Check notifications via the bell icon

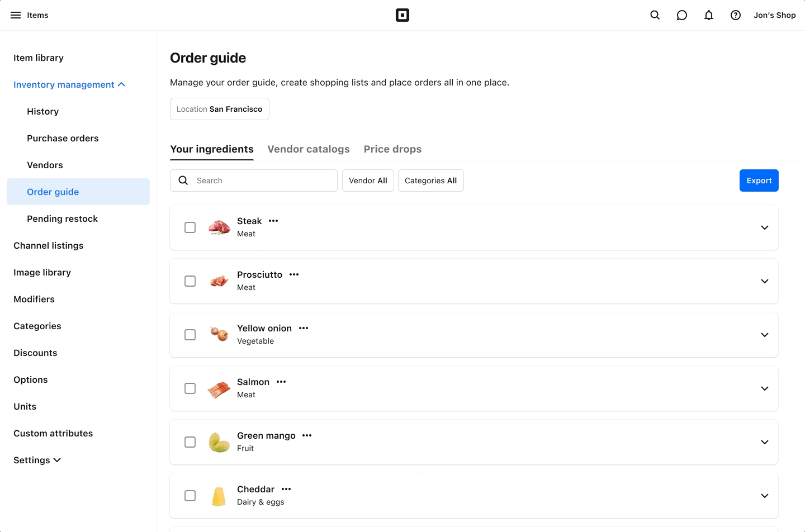click(x=708, y=15)
